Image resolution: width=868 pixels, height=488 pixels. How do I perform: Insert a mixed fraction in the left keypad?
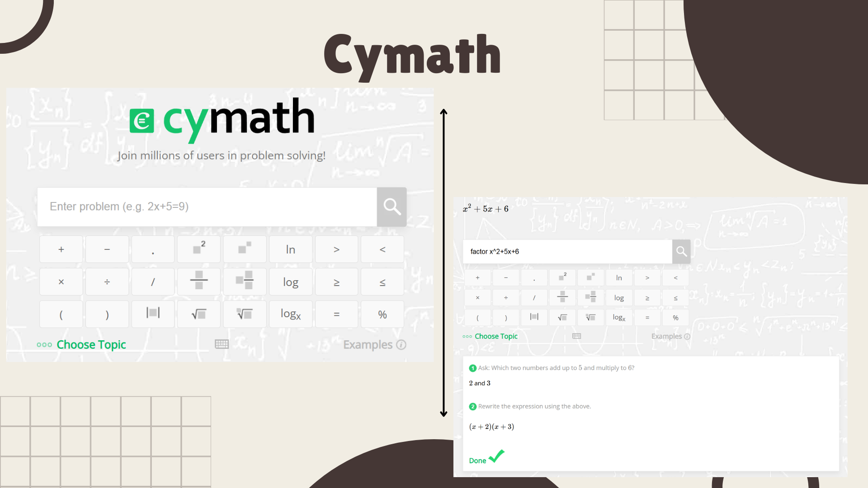pyautogui.click(x=245, y=282)
